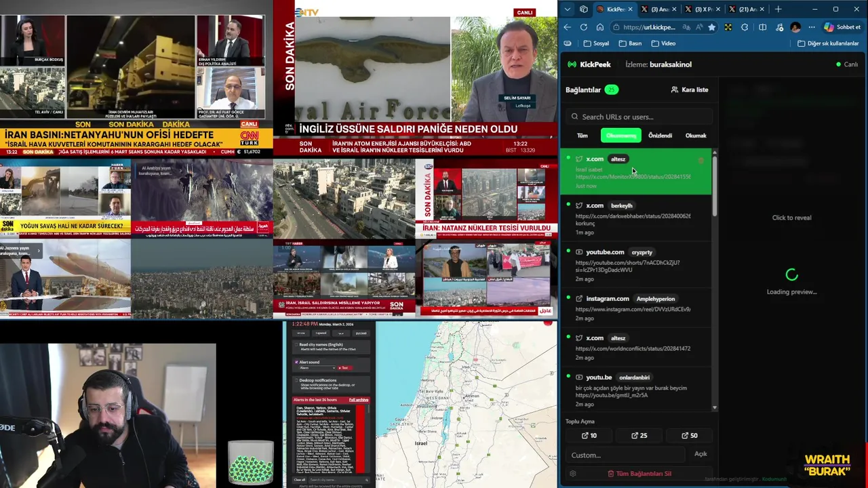Image resolution: width=868 pixels, height=488 pixels.
Task: Click the Clear all button in alerts
Action: [x=299, y=480]
